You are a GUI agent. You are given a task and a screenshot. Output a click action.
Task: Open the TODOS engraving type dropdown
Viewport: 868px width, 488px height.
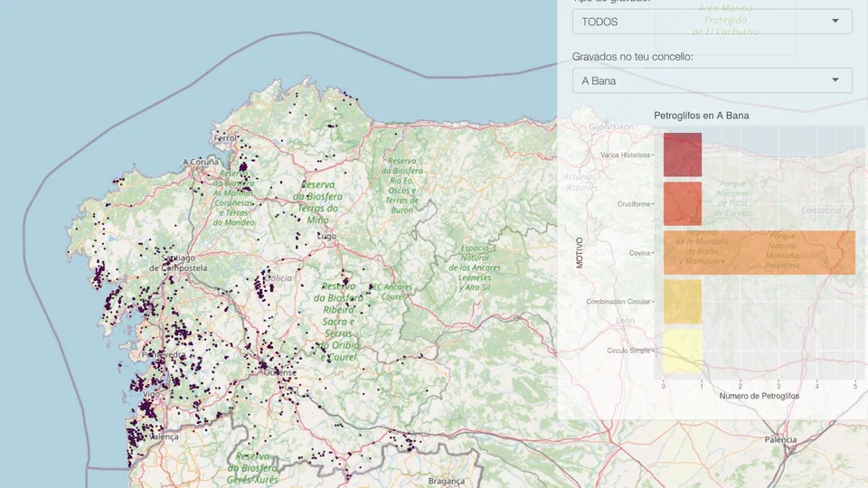click(x=712, y=22)
